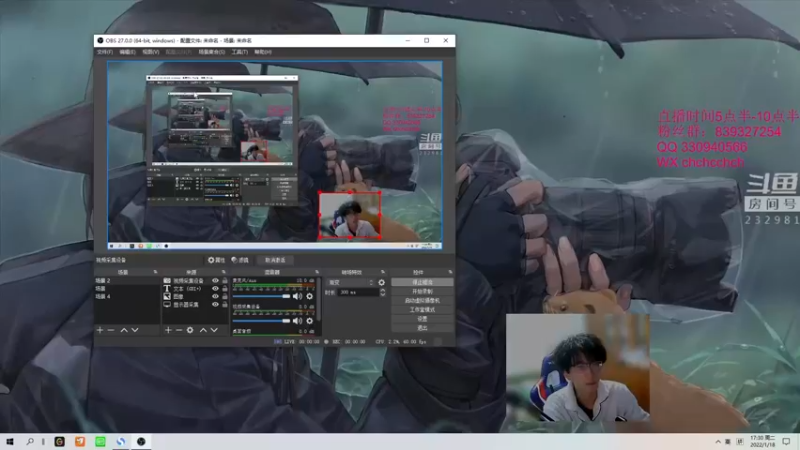Toggle lock on 图像 source
This screenshot has height=450, width=800.
[224, 296]
